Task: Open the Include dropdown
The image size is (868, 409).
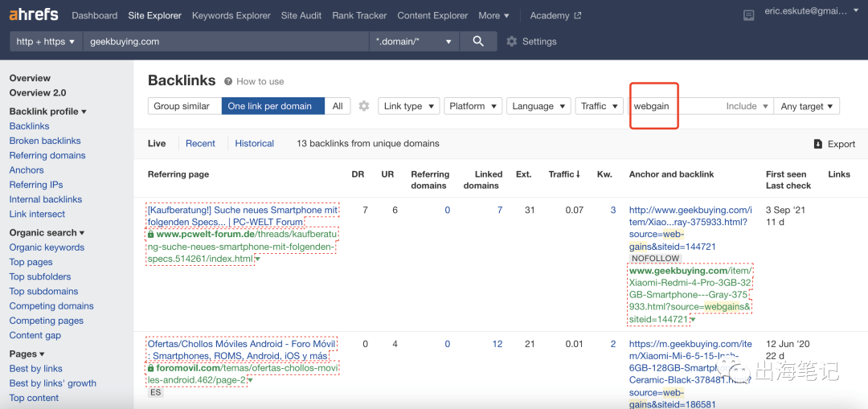Action: 747,106
